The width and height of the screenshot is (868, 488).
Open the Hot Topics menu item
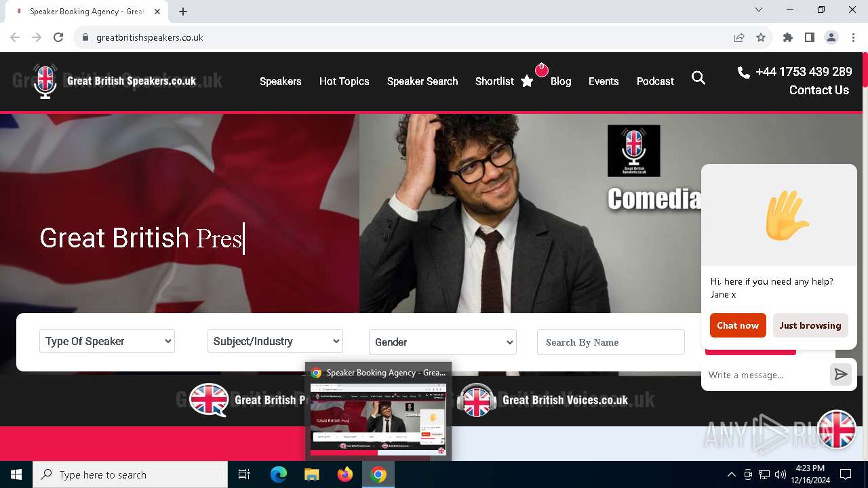tap(344, 81)
